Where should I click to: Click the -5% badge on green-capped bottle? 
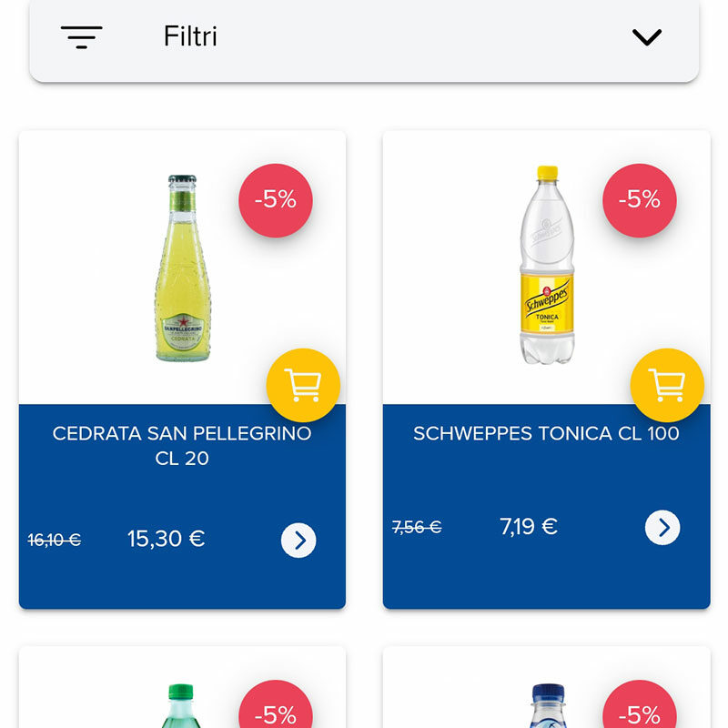pyautogui.click(x=276, y=712)
